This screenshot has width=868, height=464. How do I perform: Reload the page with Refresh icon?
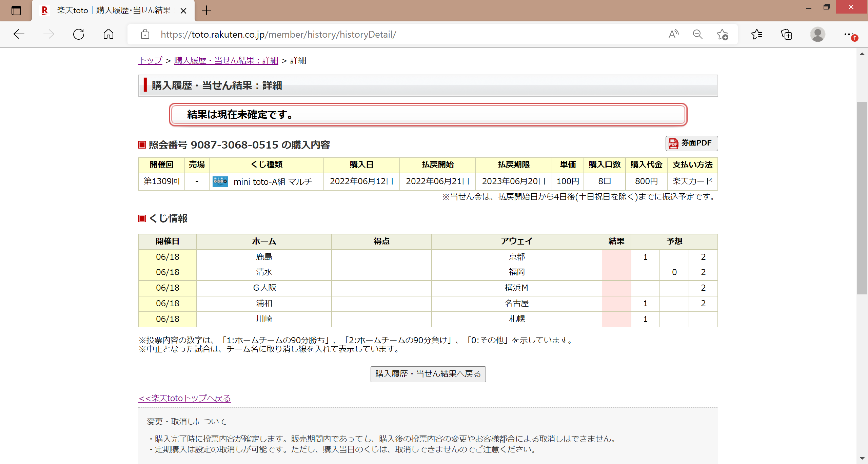79,34
